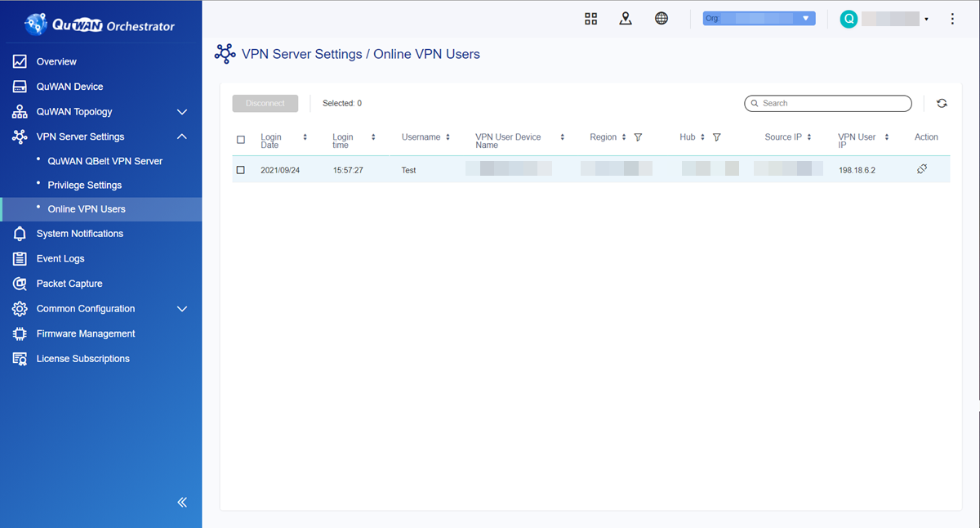Screen dimensions: 980x528
Task: Click the Event Logs icon
Action: coord(20,259)
